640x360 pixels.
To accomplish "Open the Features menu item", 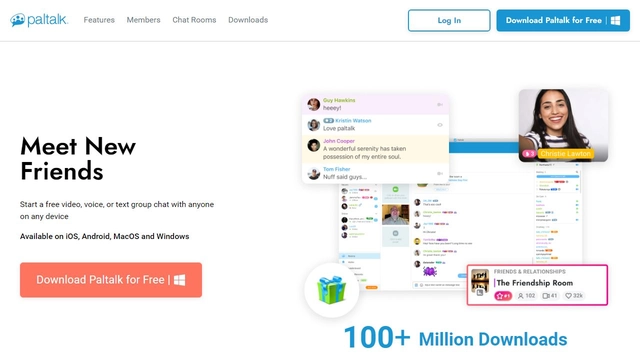I will [99, 20].
